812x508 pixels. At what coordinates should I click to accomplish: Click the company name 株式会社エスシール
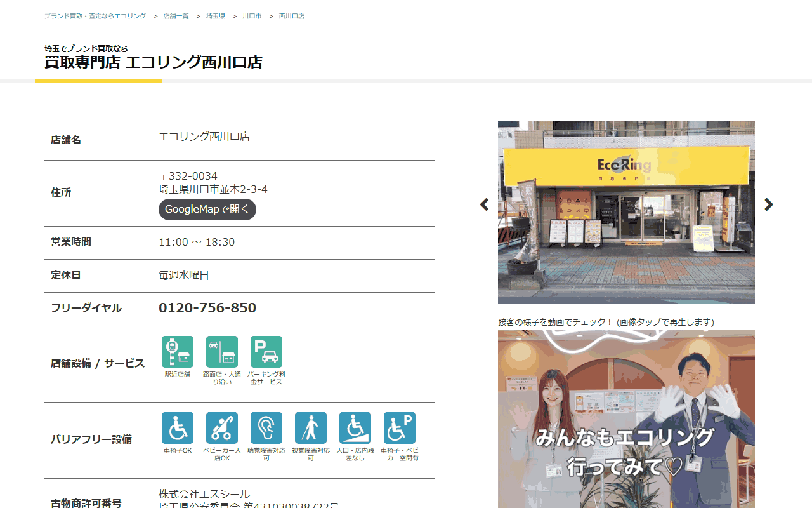click(204, 494)
